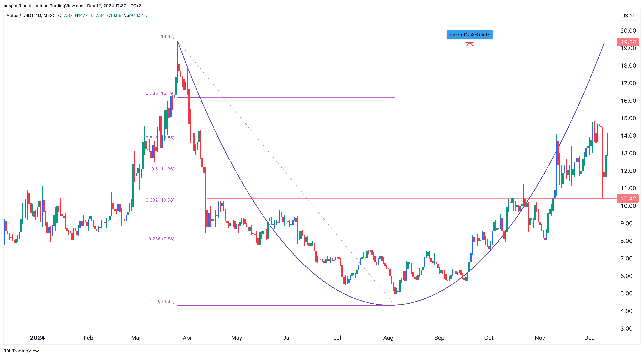Image resolution: width=644 pixels, height=357 pixels.
Task: Click the Sep label on time axis
Action: 439,338
